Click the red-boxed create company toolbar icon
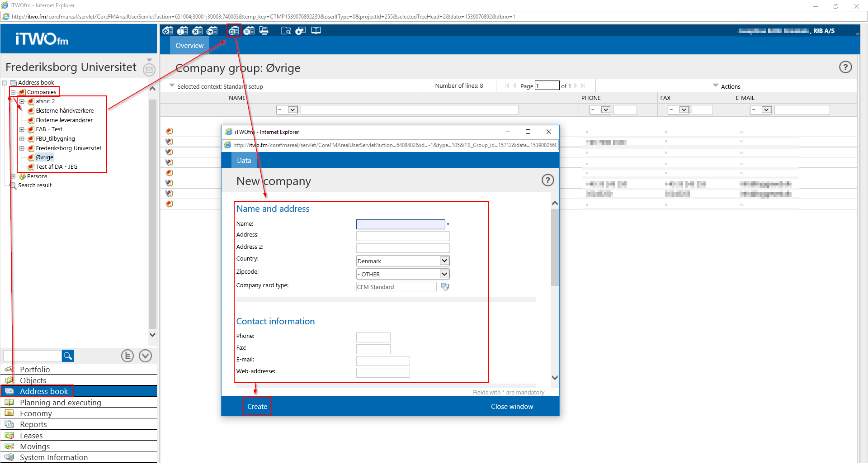 coord(234,31)
